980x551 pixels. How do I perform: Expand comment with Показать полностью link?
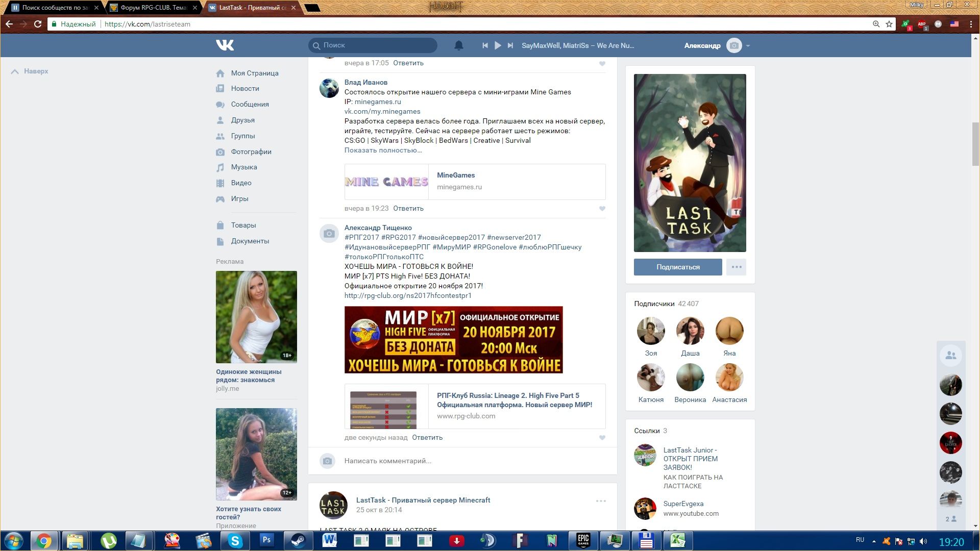[383, 151]
